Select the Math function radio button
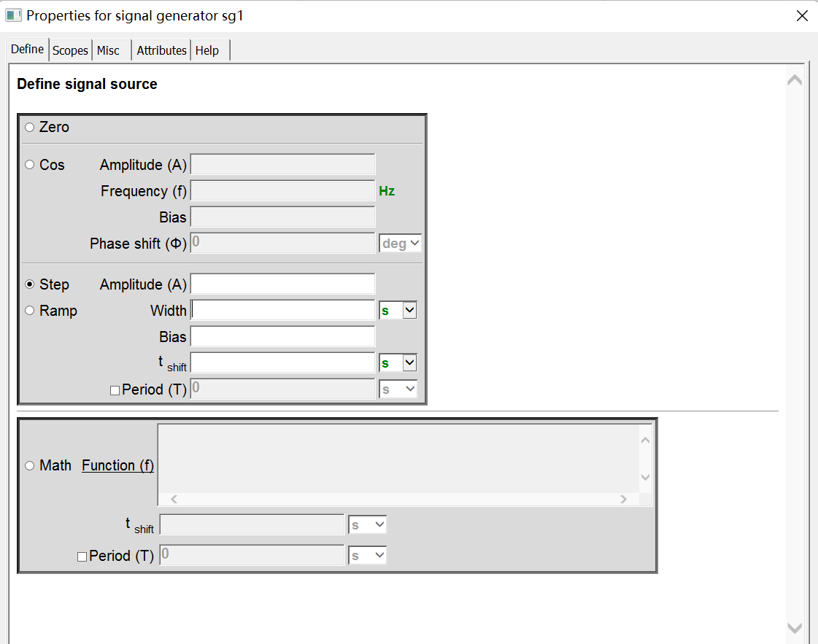Screen dimensions: 818x644 pos(30,465)
